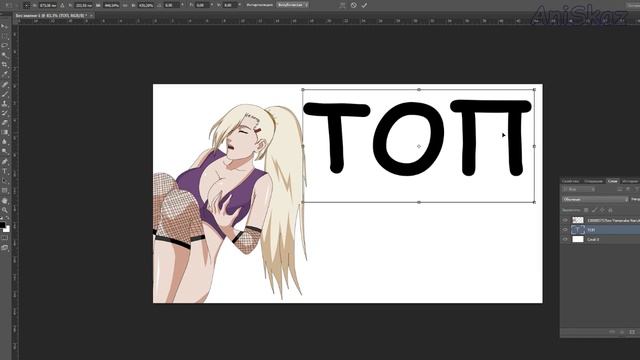This screenshot has width=640, height=360.
Task: Select the Clone Stamp tool
Action: [4, 104]
